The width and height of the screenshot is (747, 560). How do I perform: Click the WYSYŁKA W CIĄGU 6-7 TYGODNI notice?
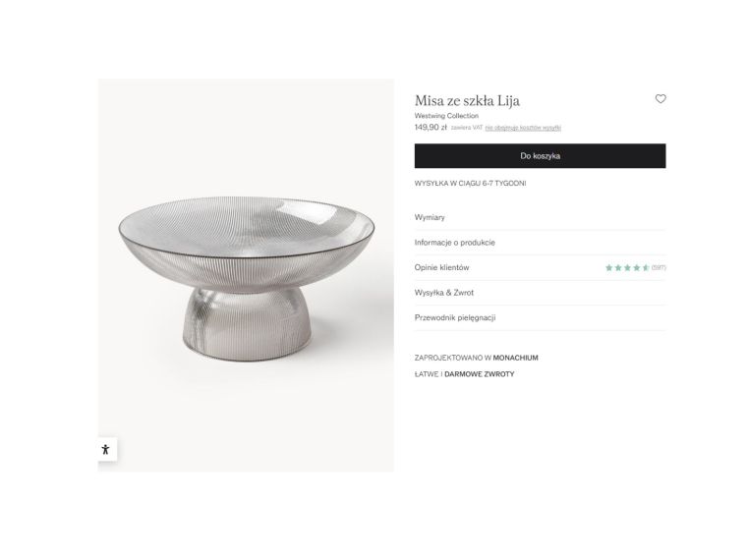coord(470,183)
